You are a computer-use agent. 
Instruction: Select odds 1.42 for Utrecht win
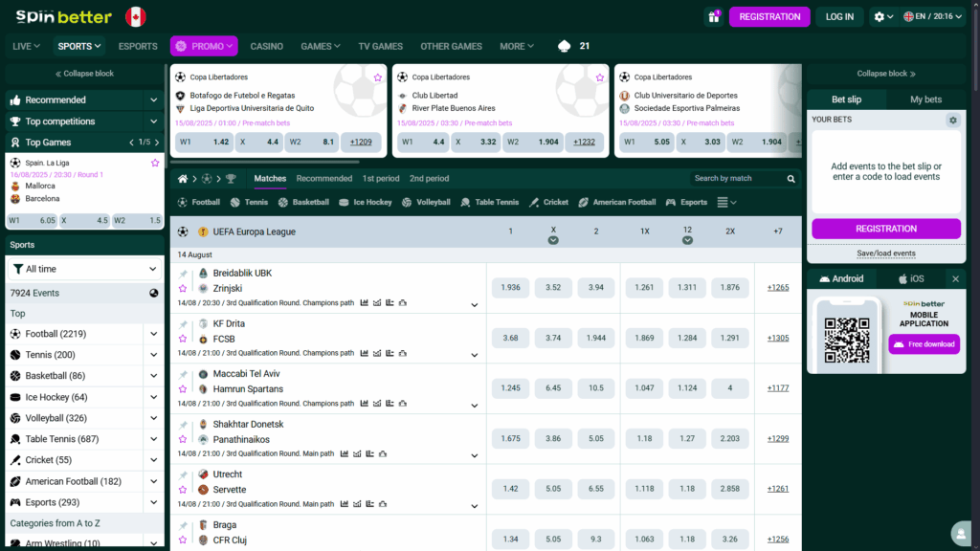510,489
